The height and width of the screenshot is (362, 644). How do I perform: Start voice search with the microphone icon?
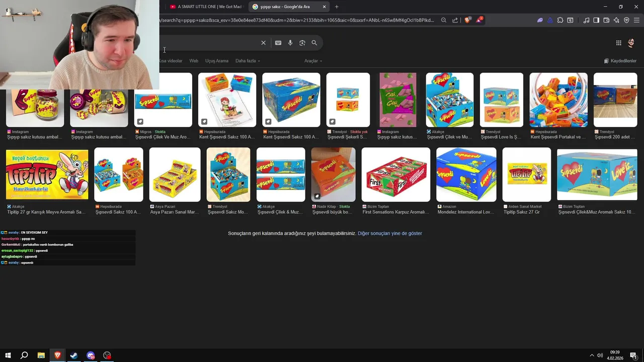(290, 43)
